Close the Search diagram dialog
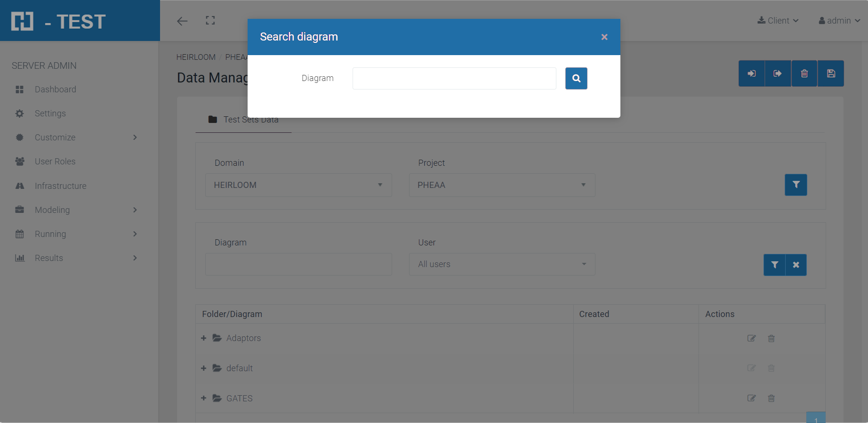 [x=604, y=37]
